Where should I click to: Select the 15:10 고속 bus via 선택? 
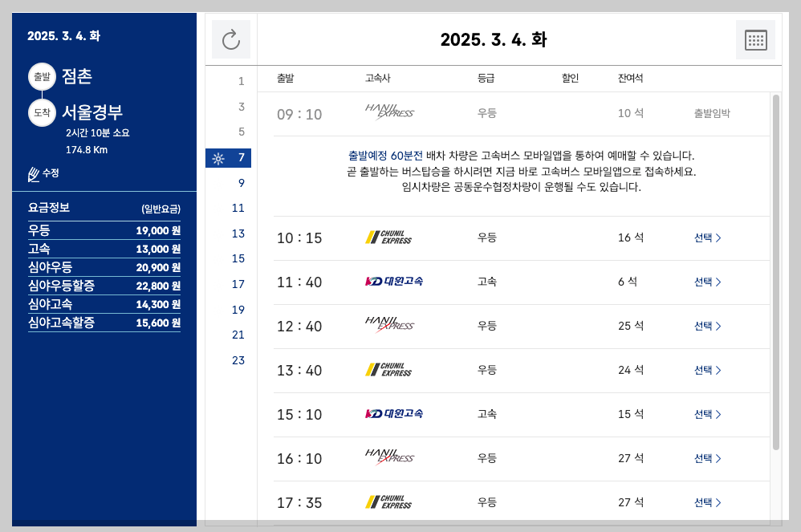pos(705,415)
